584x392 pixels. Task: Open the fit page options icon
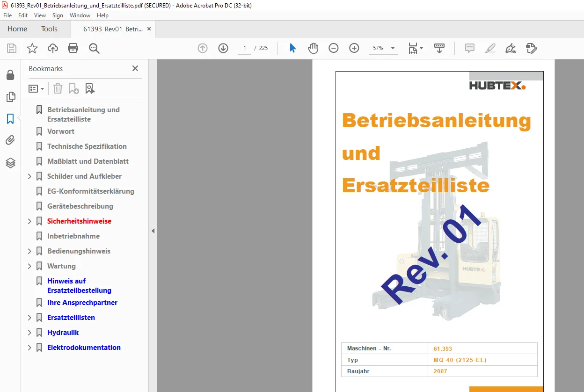[x=415, y=48]
